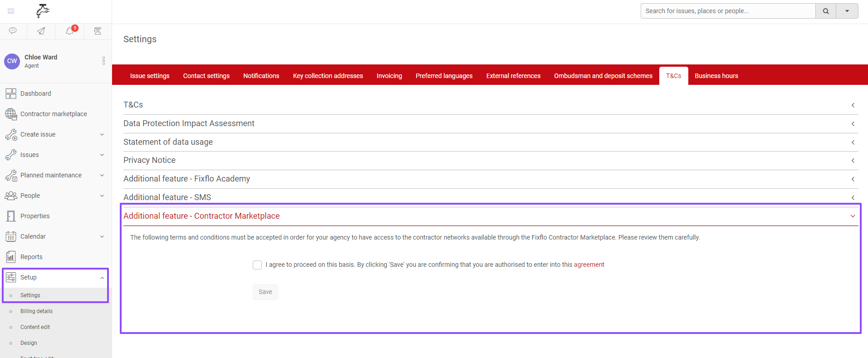Viewport: 868px width, 358px height.
Task: Expand Additional feature SMS chevron
Action: point(853,198)
